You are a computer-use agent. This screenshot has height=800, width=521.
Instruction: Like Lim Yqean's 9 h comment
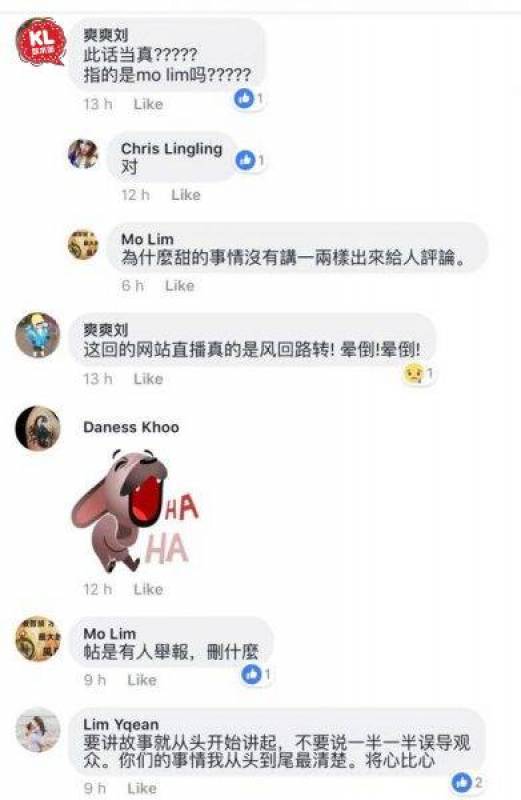(x=142, y=788)
